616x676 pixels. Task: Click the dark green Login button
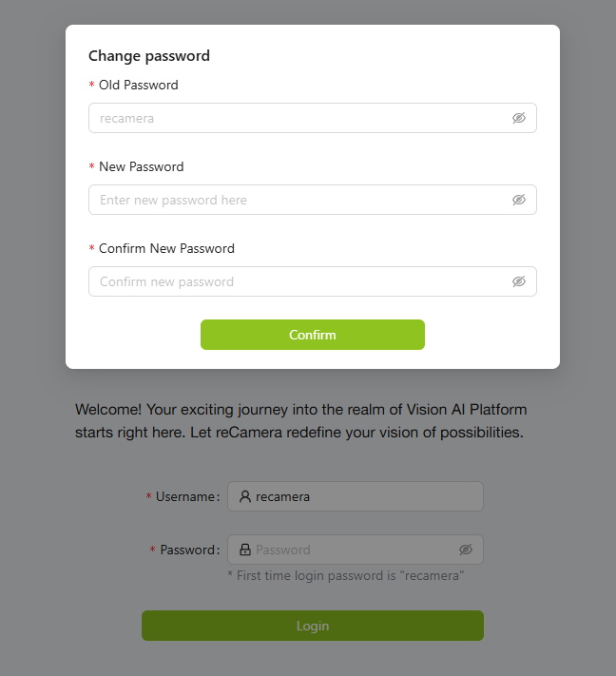tap(313, 626)
